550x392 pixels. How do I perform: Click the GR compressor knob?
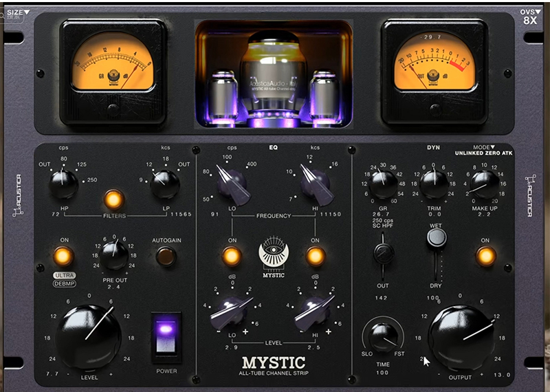383,184
